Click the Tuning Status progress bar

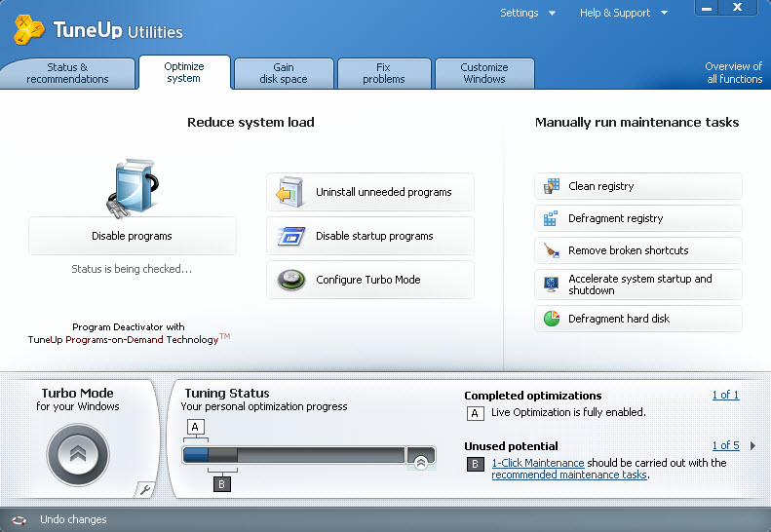293,455
